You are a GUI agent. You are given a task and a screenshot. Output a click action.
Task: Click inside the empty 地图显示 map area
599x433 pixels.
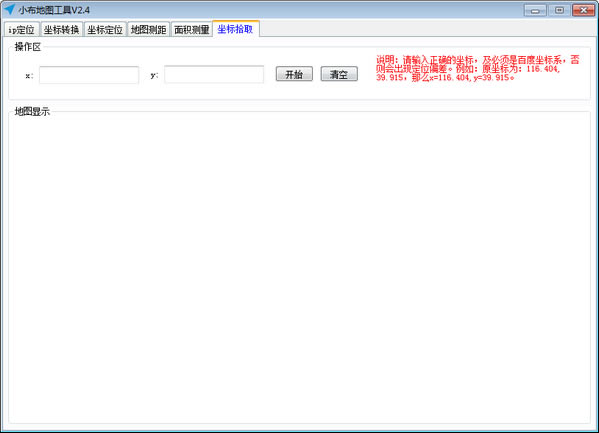pos(300,268)
